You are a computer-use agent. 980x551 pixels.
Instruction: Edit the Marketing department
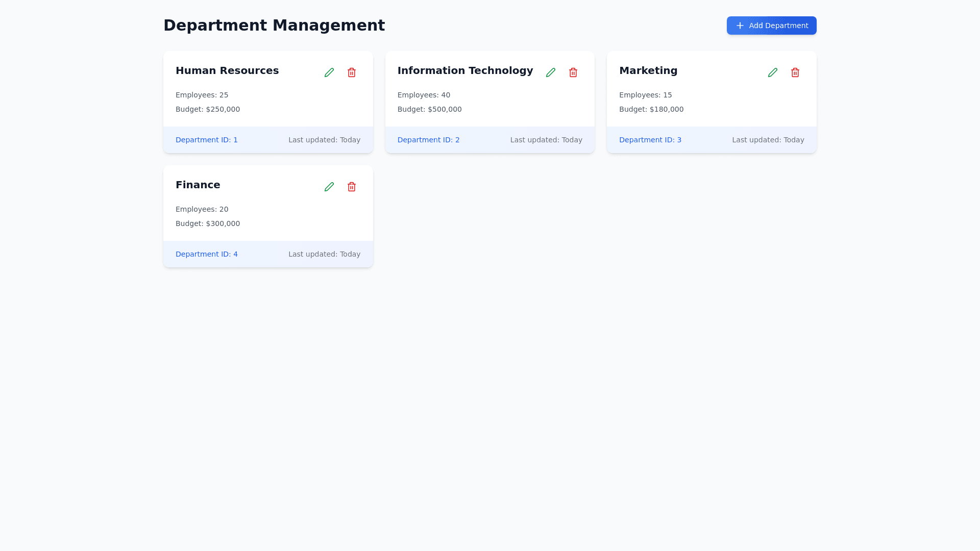[x=773, y=72]
